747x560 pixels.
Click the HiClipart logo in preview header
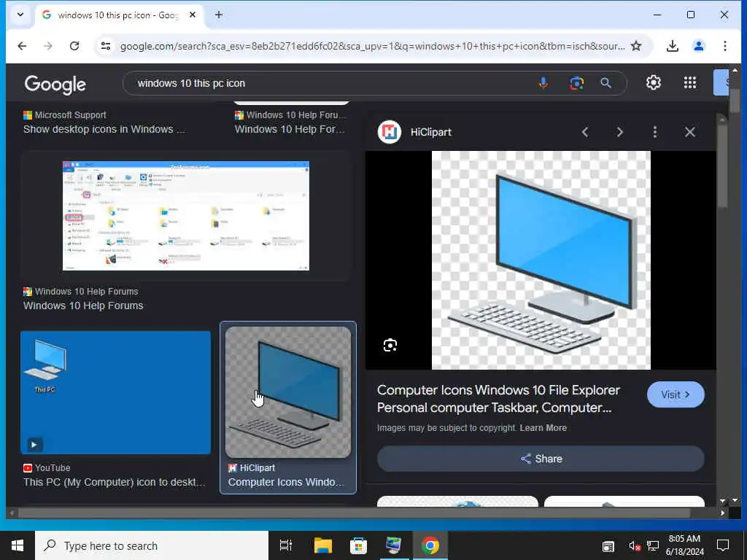point(390,132)
